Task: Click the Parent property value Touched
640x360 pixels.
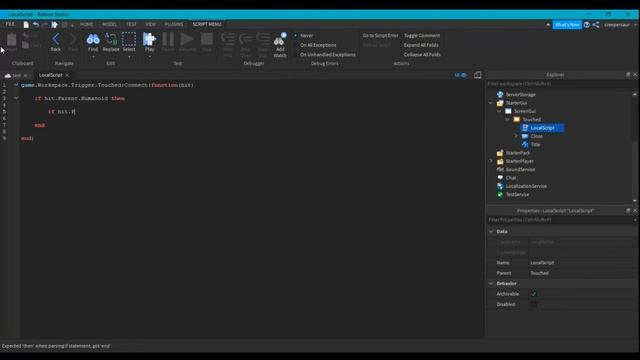Action: (x=583, y=273)
